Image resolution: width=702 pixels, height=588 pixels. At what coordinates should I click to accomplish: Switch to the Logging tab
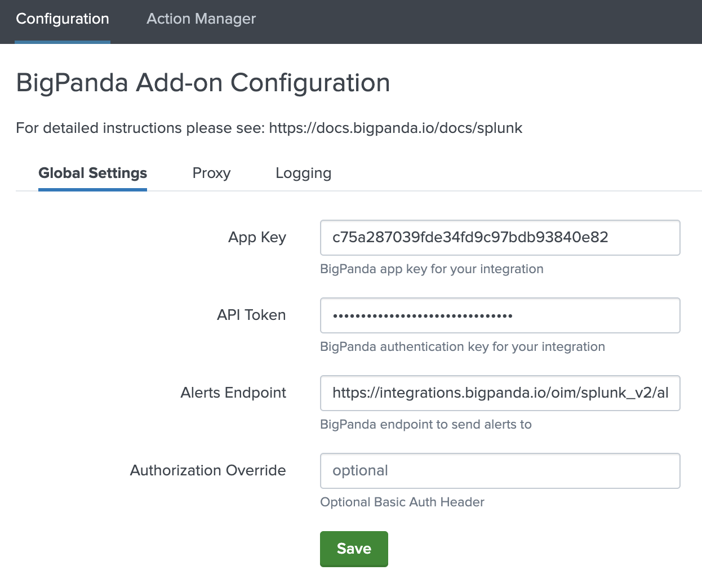tap(303, 173)
